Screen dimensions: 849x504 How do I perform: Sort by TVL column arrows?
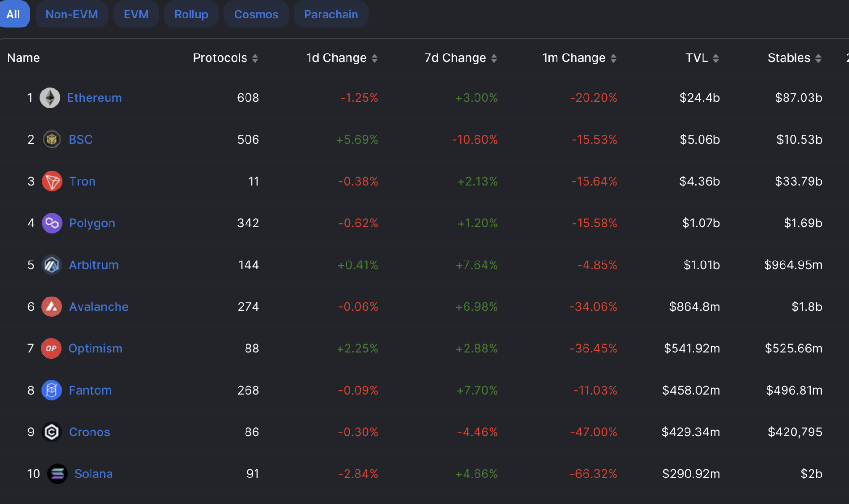pos(716,58)
